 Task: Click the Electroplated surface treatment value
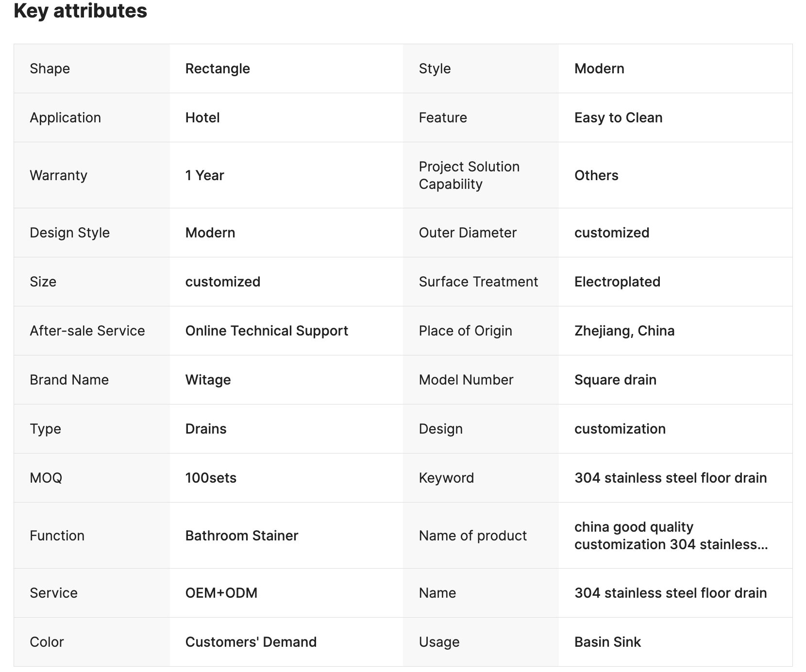point(617,282)
